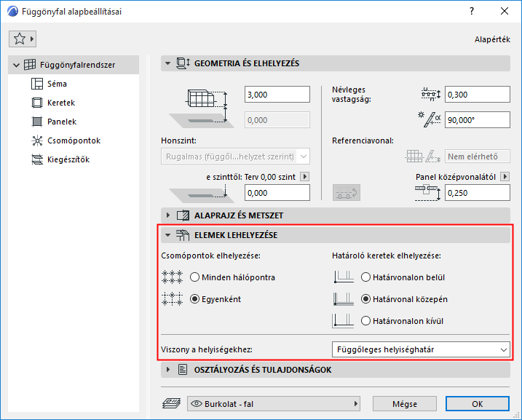Click the flip curtain wall icon button

tap(347, 193)
